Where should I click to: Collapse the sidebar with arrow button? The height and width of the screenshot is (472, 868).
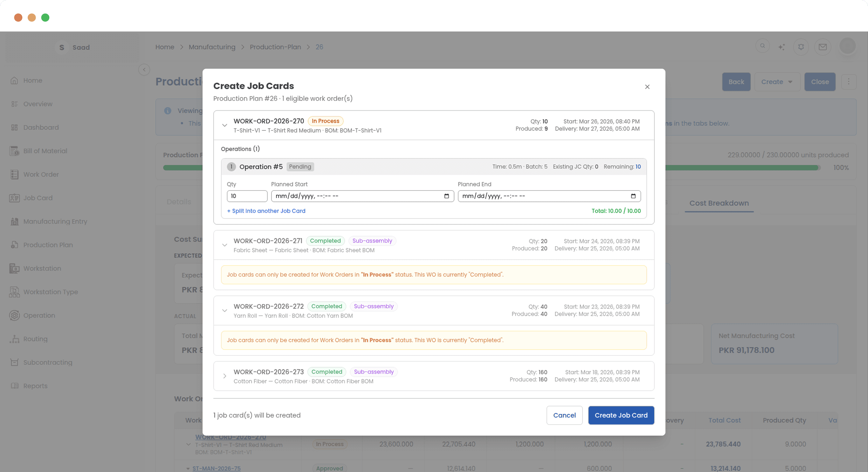click(x=144, y=70)
